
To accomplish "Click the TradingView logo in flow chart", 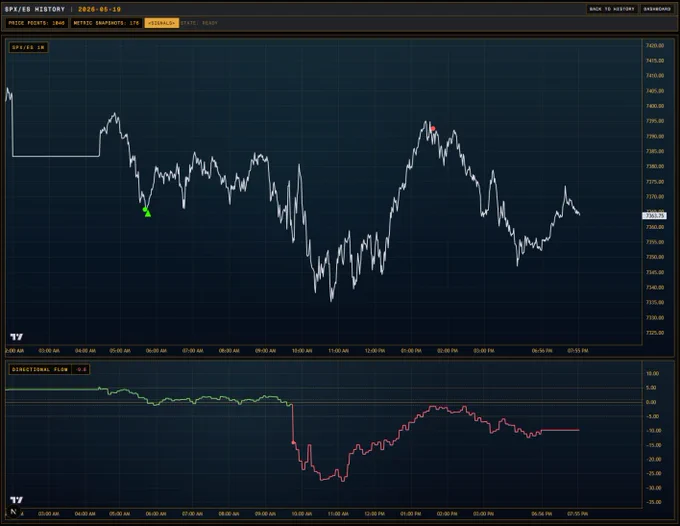I will tap(16, 500).
